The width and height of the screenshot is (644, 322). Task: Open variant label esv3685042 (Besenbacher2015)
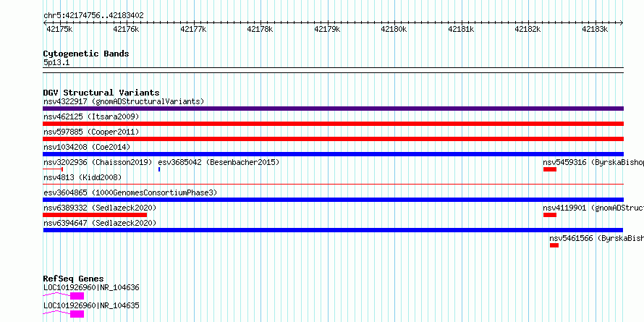[219, 163]
